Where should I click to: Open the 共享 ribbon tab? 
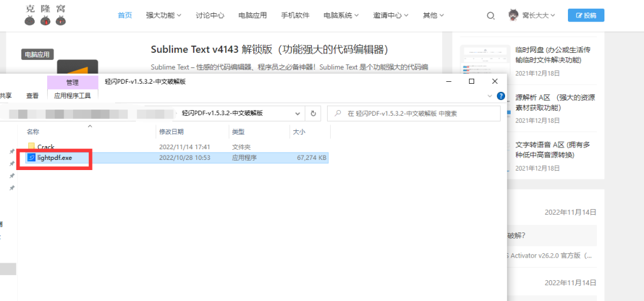click(5, 96)
